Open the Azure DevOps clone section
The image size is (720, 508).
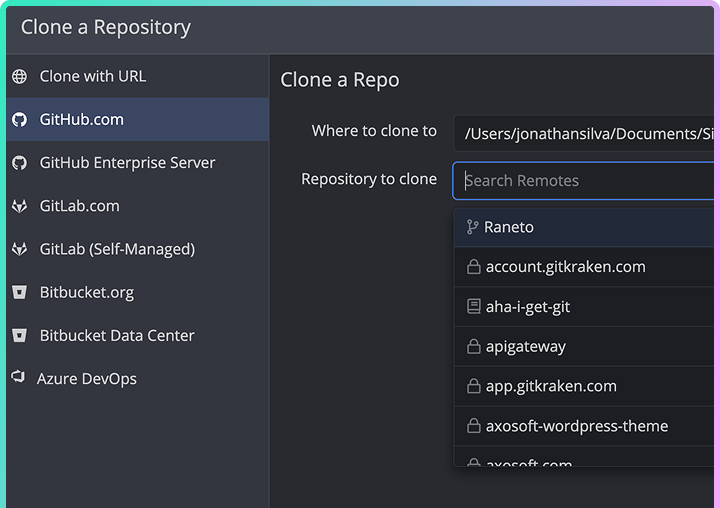88,379
